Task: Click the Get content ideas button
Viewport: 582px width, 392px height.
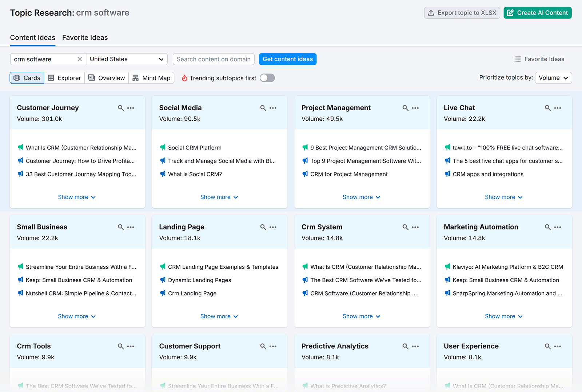Action: click(x=287, y=59)
